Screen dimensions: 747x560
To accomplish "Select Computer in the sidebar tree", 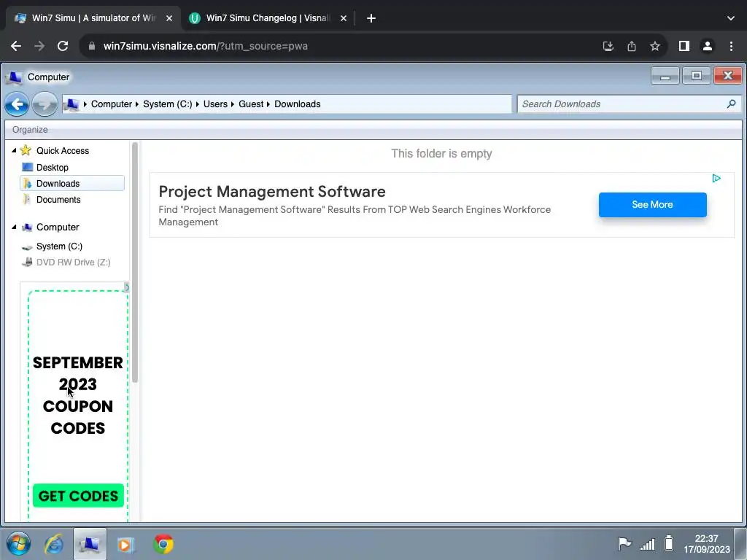I will tap(58, 227).
